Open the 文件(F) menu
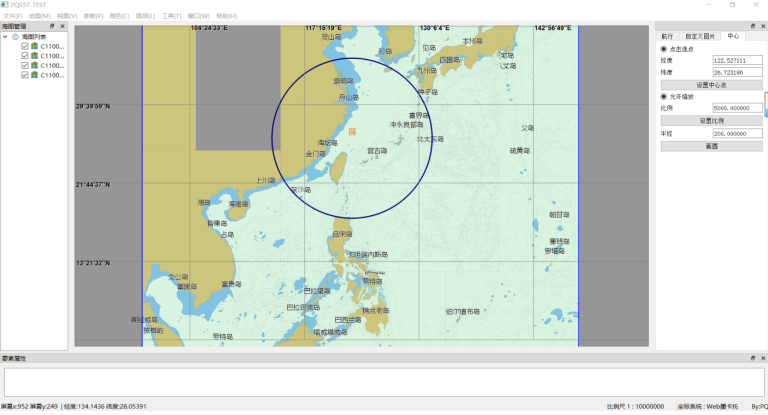This screenshot has height=415, width=768. [x=13, y=16]
